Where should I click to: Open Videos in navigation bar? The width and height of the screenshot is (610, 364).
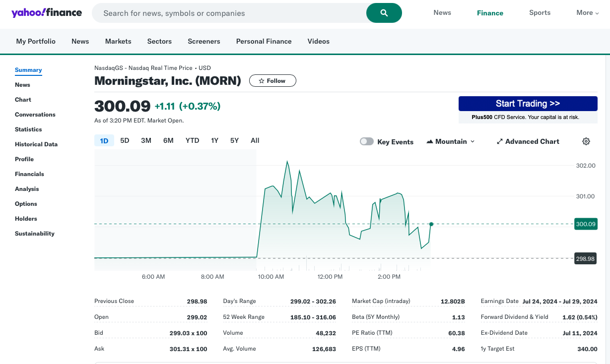(x=319, y=41)
